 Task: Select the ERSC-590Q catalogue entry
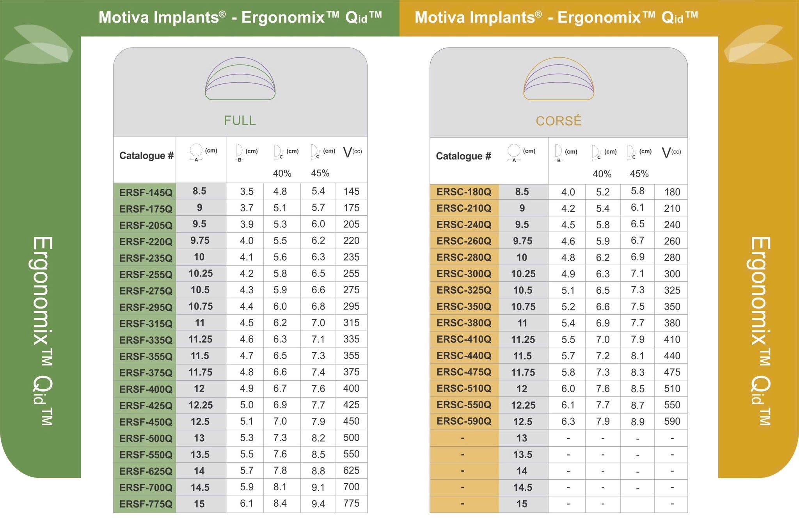coord(464,421)
